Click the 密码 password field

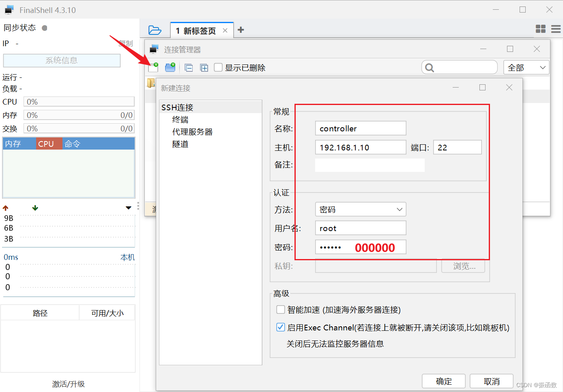click(x=361, y=247)
